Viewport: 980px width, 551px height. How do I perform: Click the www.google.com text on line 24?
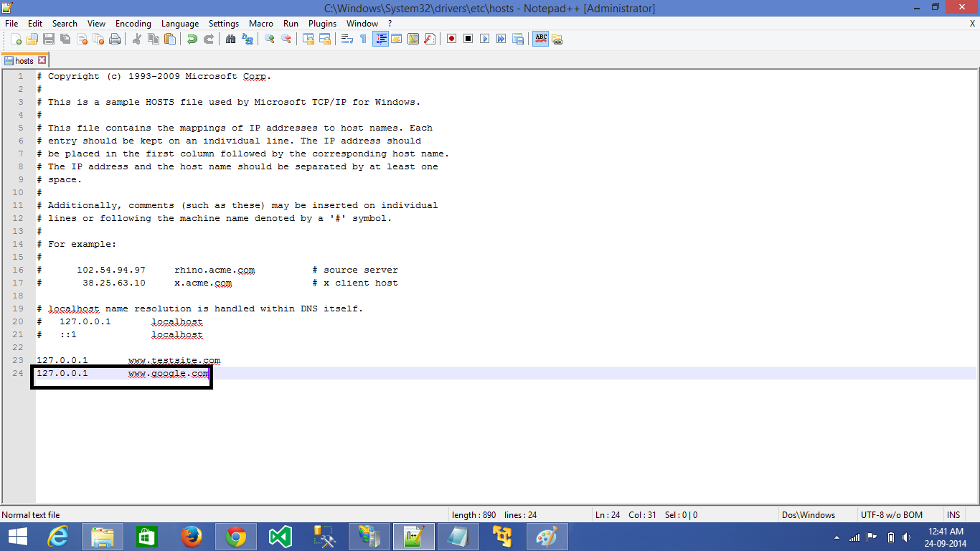(169, 373)
